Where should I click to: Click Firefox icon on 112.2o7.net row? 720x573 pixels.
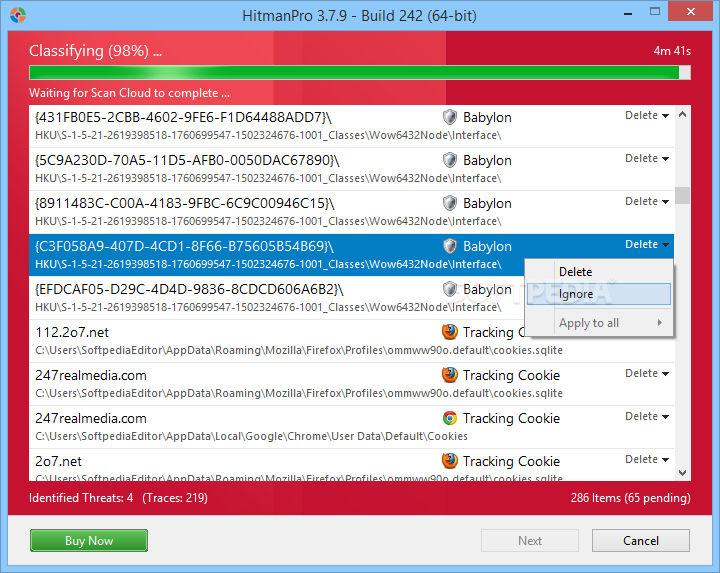[450, 332]
